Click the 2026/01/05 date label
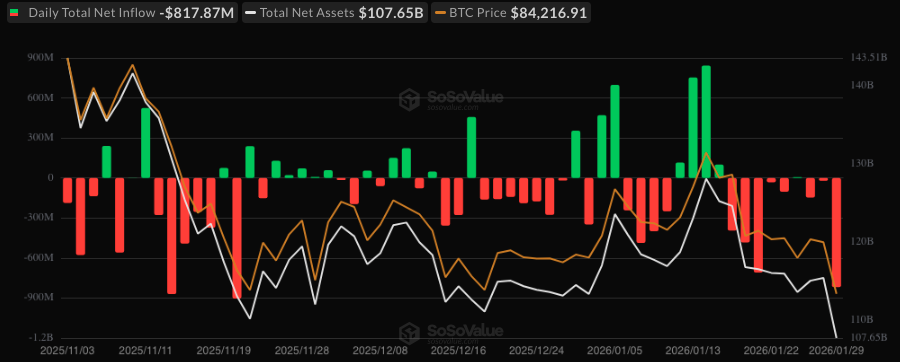The height and width of the screenshot is (362, 900). [x=614, y=350]
